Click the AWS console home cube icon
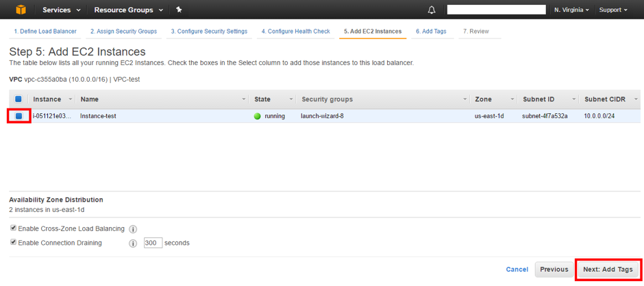Screen dimensions: 644x286 point(21,10)
